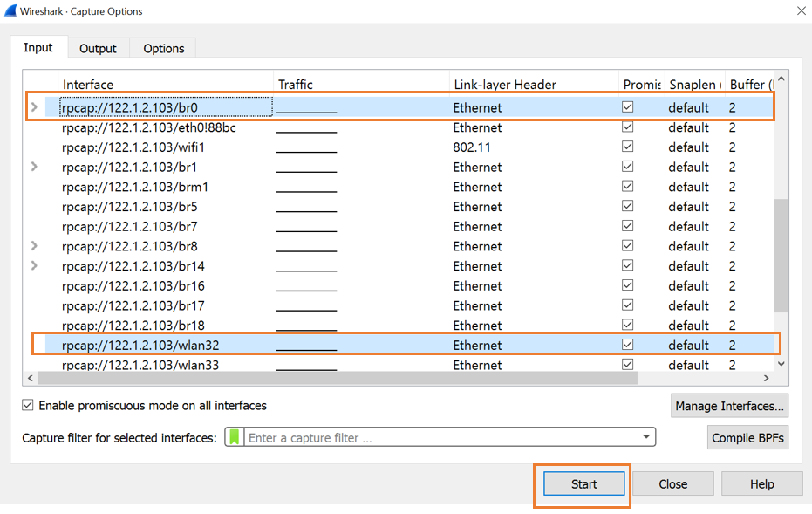
Task: Click the 802.11 link-layer cell for wifi1
Action: [x=471, y=147]
